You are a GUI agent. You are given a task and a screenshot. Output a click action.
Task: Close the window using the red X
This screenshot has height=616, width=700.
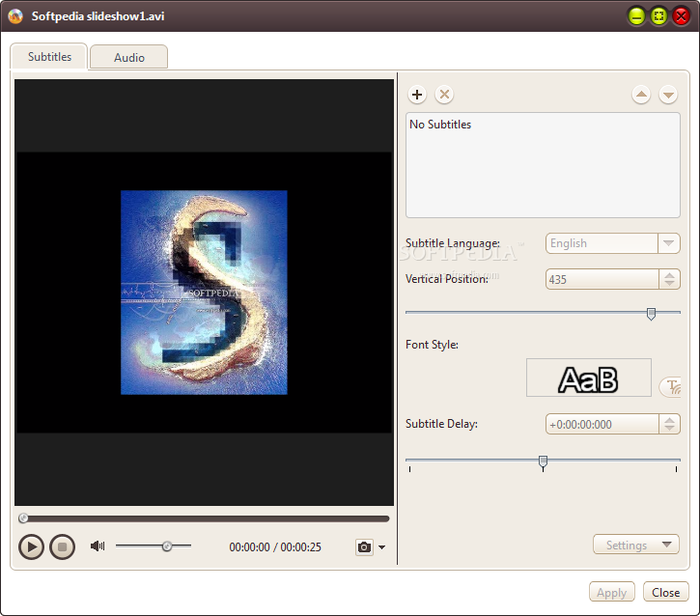pos(681,16)
